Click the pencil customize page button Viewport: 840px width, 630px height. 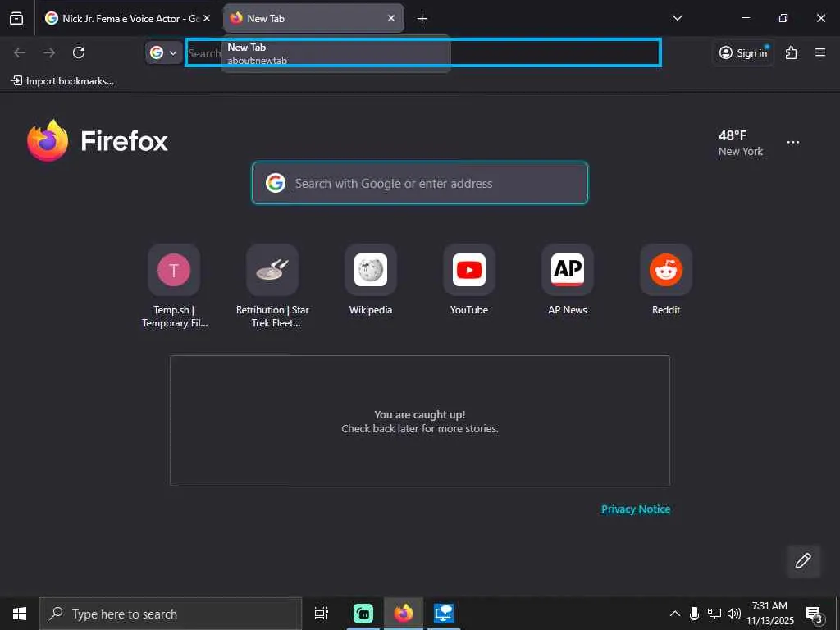pos(803,561)
